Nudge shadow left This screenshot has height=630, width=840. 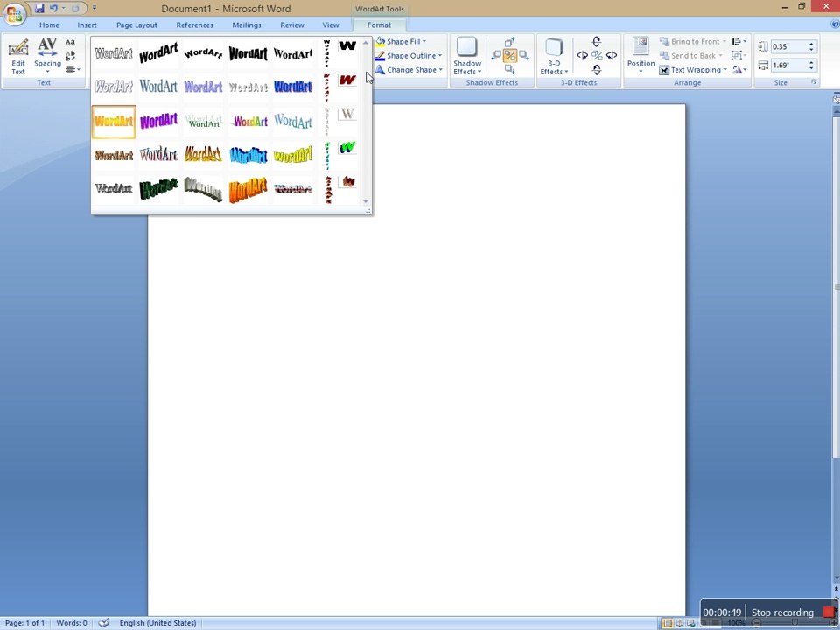coord(496,55)
